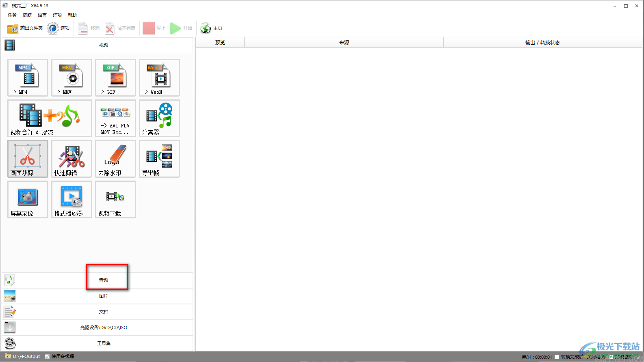Toggle 转换完成后关闭电脑 checkbox

click(557, 357)
